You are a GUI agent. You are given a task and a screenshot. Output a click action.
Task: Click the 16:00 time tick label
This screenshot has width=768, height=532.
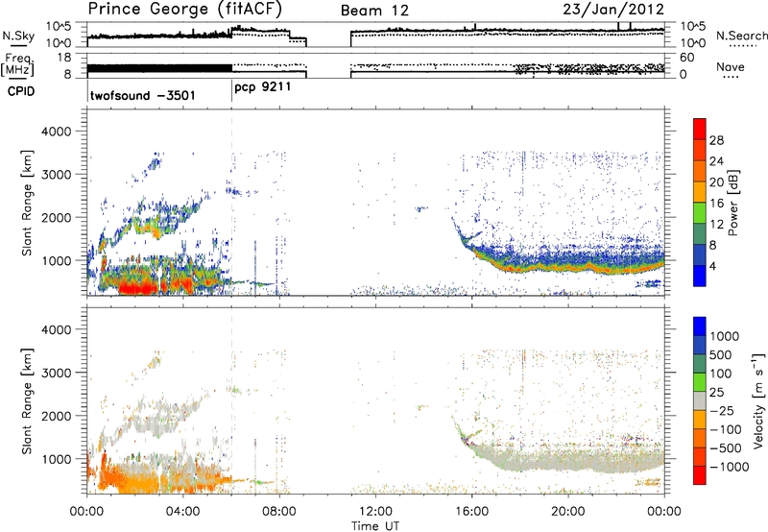[471, 512]
